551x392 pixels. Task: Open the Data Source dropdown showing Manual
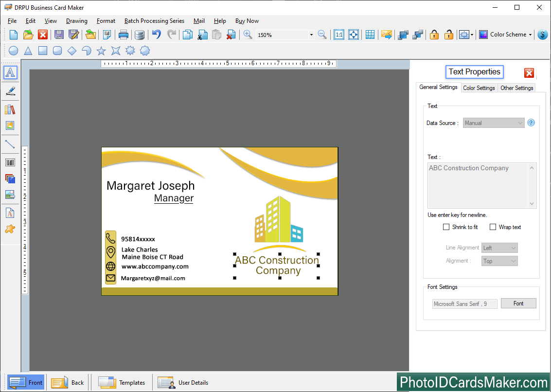(520, 123)
